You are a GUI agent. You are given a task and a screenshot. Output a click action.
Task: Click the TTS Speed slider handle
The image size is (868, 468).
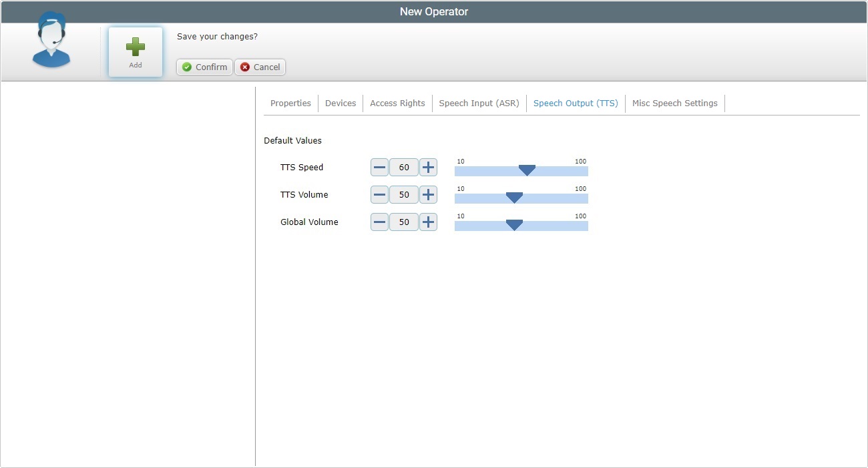(527, 170)
